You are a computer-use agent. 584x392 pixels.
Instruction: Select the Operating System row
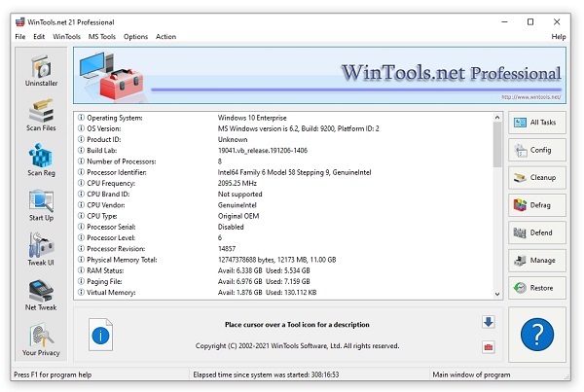pos(283,118)
